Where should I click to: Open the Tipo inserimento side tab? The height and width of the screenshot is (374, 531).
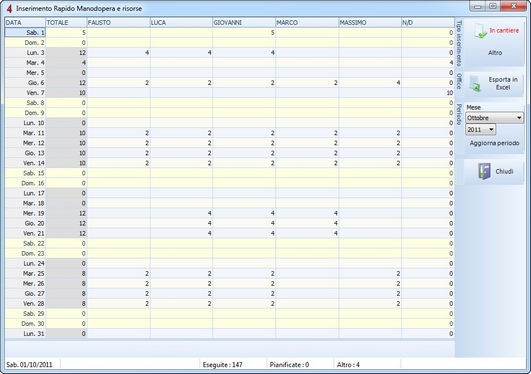tap(459, 43)
